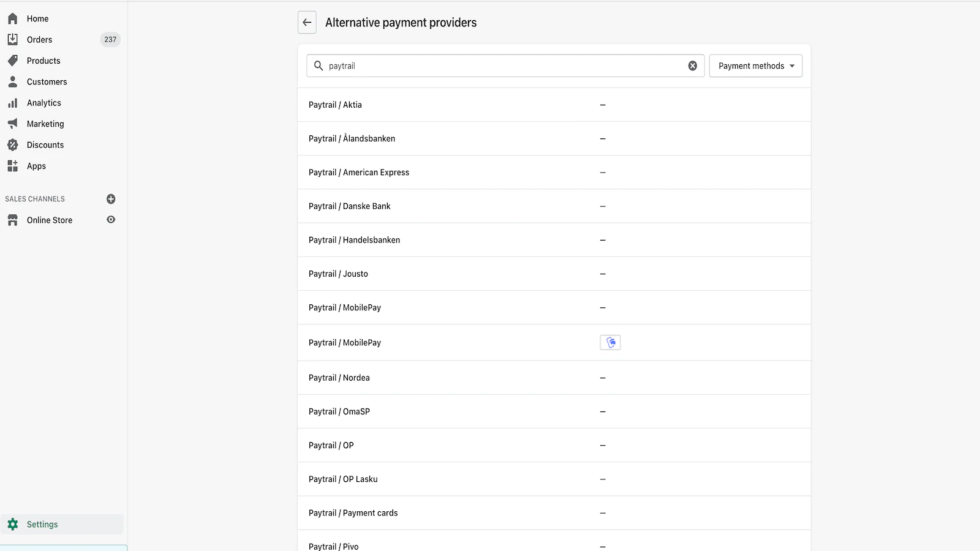
Task: Select Paytrail / Pivo provider
Action: (554, 541)
